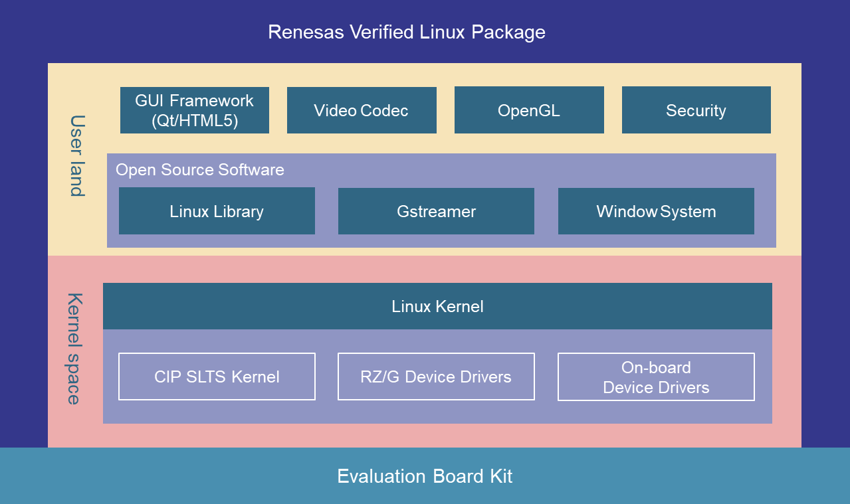Click the Renesas Verified Linux Package title
The width and height of the screenshot is (850, 504).
pos(407,32)
